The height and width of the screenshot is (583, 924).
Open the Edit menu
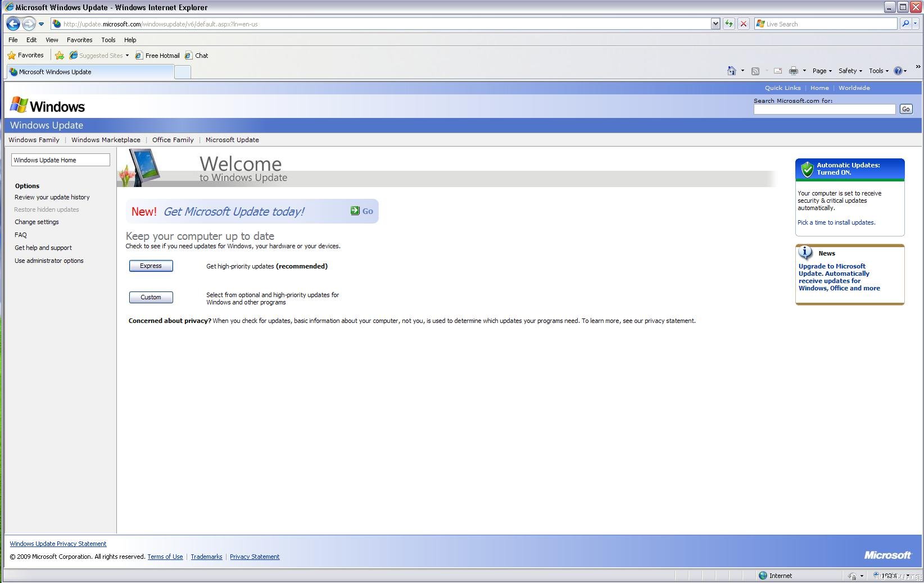tap(31, 40)
